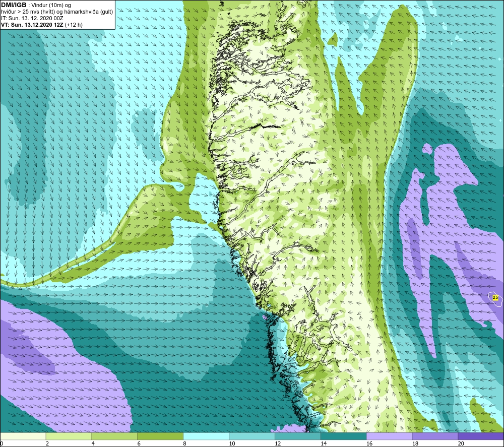Click the legend scale number 12

click(278, 443)
